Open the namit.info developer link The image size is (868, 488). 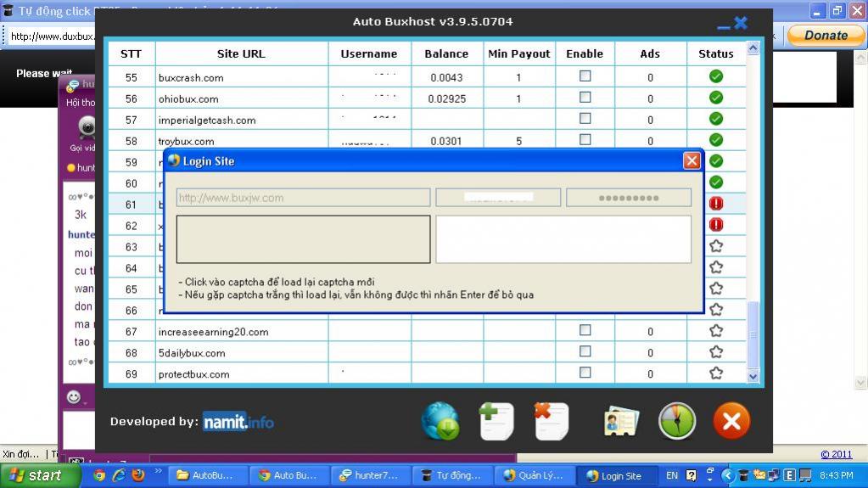[x=238, y=422]
